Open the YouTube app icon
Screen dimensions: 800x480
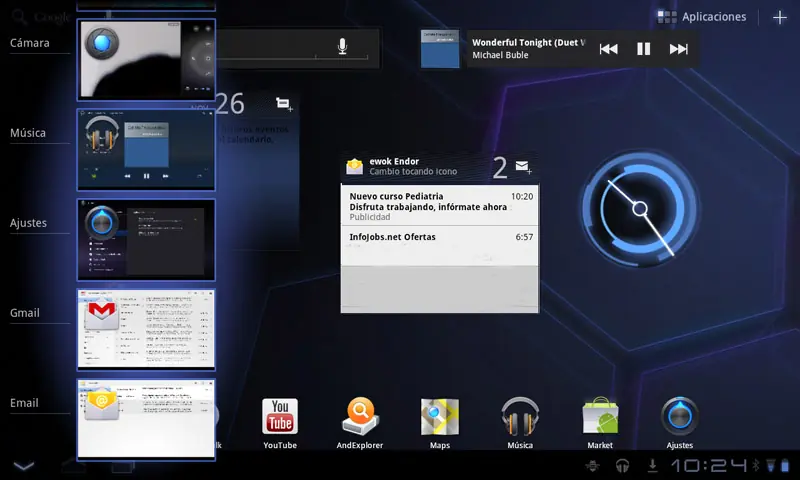[x=280, y=420]
